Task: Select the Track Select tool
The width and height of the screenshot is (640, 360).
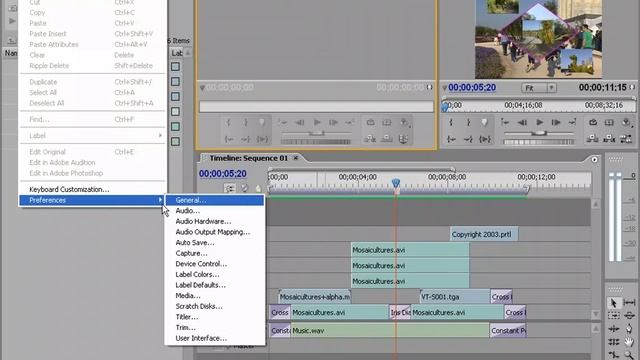Action: click(613, 316)
